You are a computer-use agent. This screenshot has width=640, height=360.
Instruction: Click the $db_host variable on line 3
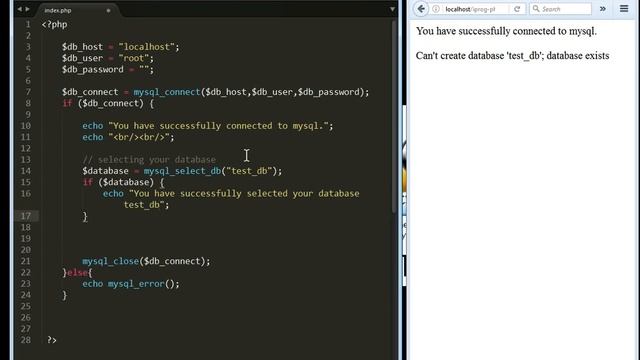pos(82,47)
